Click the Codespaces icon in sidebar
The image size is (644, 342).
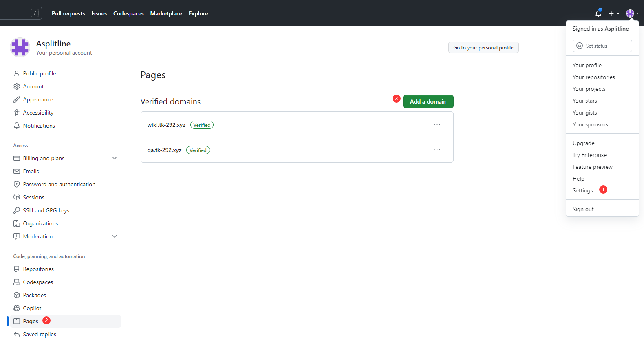[x=17, y=282]
